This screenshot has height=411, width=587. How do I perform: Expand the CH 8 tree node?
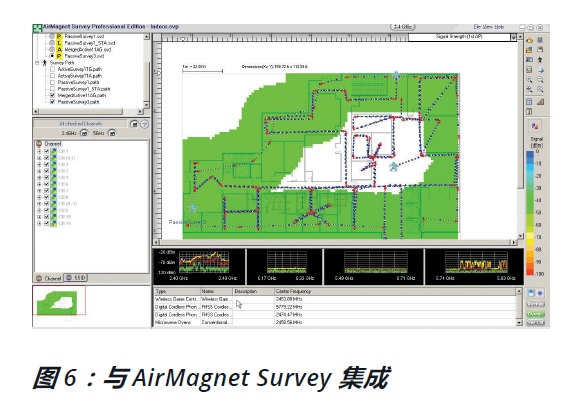[39, 197]
